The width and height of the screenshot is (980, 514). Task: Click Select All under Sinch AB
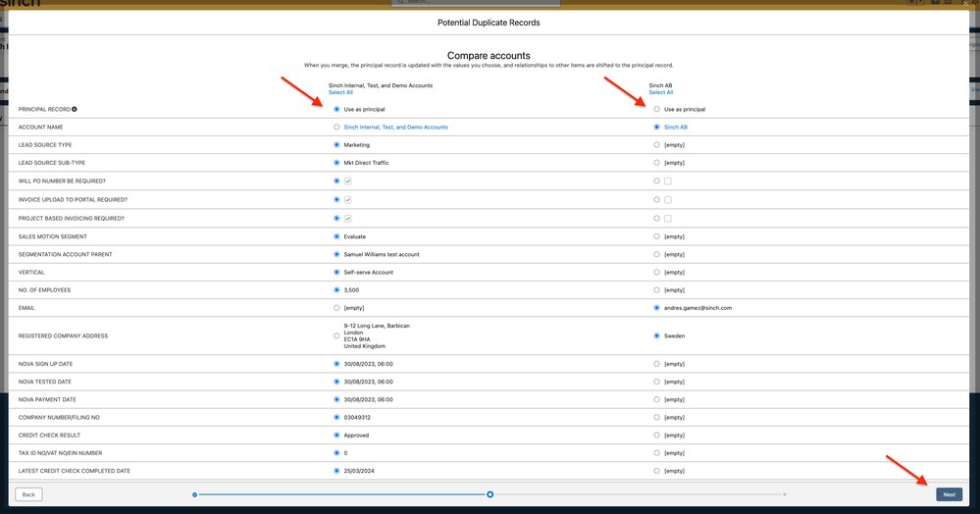coord(660,92)
